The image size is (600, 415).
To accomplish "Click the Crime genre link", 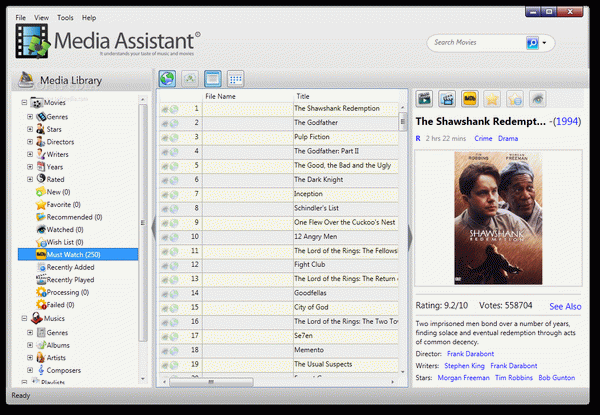I will click(x=483, y=138).
